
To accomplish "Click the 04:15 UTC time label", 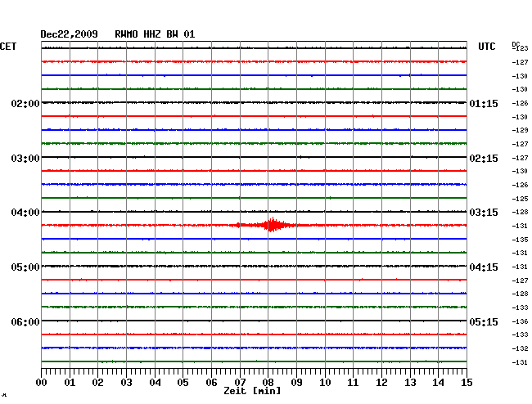I will coord(484,267).
